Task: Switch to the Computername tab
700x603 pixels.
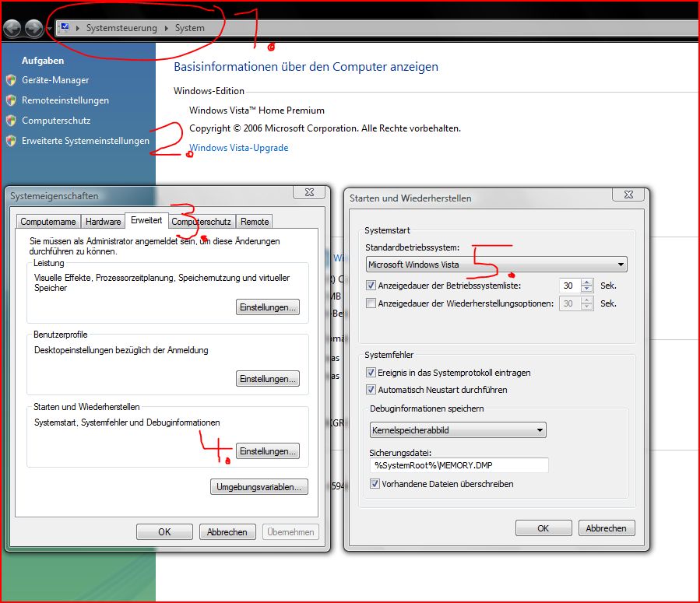Action: tap(48, 222)
